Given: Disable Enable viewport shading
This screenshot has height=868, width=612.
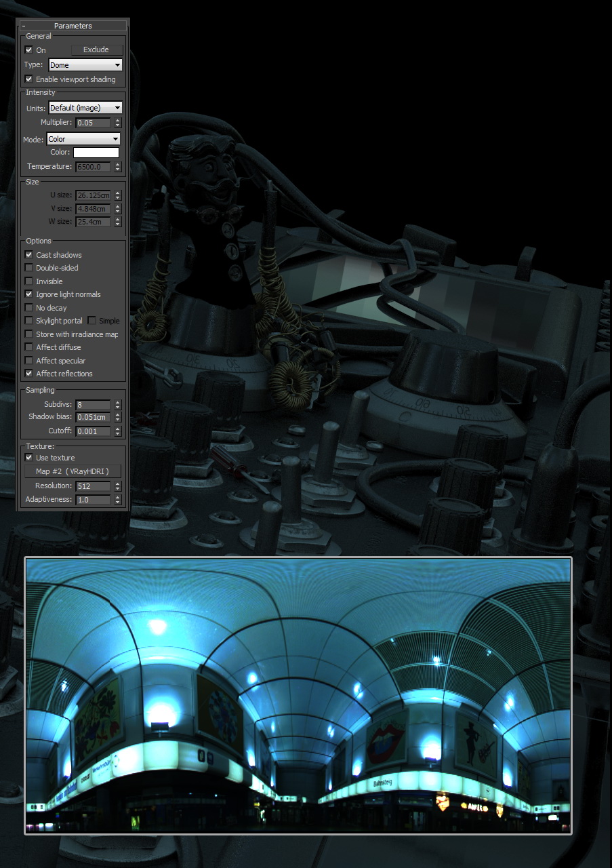Looking at the screenshot, I should point(29,79).
